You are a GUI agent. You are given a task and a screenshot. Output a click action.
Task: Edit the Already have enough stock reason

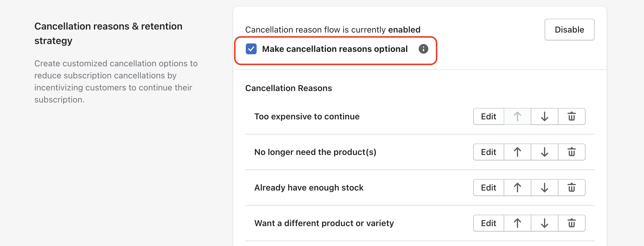(x=489, y=188)
